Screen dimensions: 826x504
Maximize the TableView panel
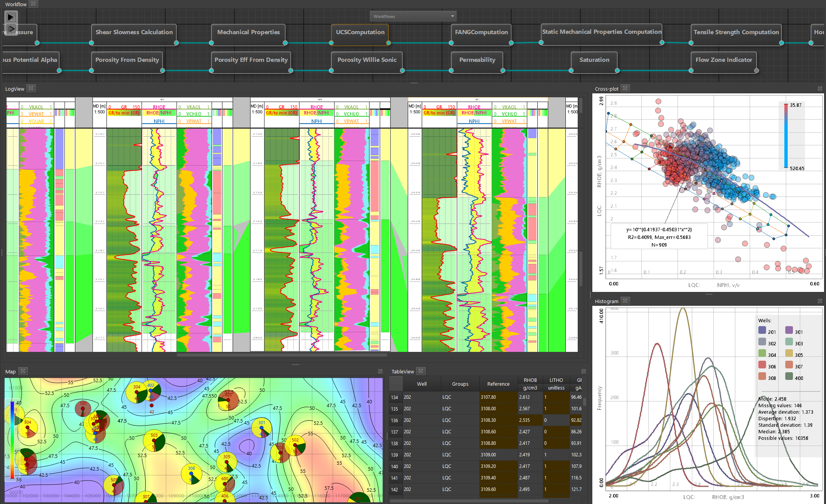point(583,371)
